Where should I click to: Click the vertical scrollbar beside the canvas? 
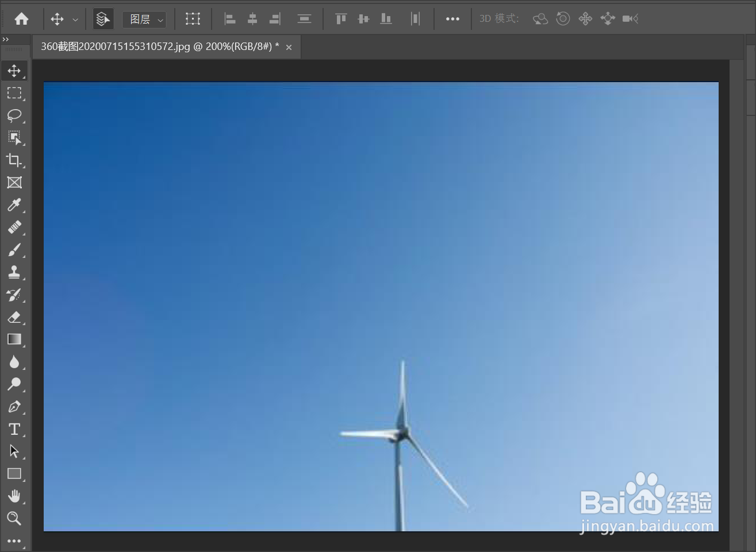[x=736, y=304]
